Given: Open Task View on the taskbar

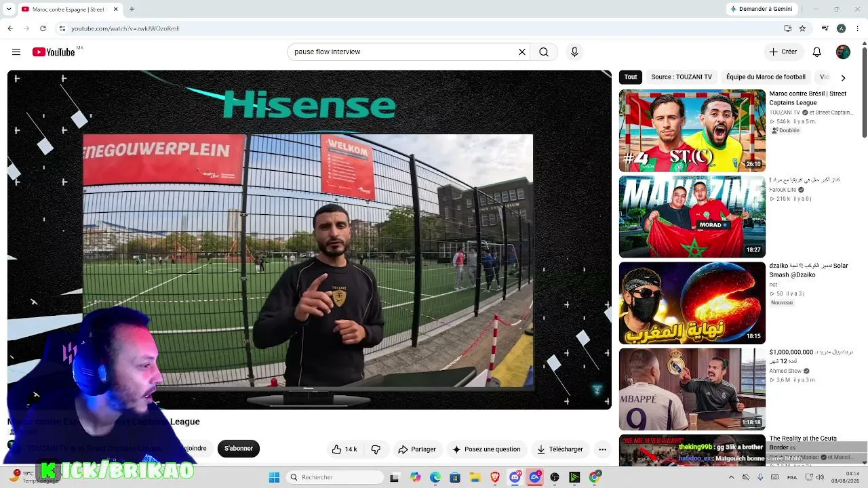Looking at the screenshot, I should coord(395,478).
